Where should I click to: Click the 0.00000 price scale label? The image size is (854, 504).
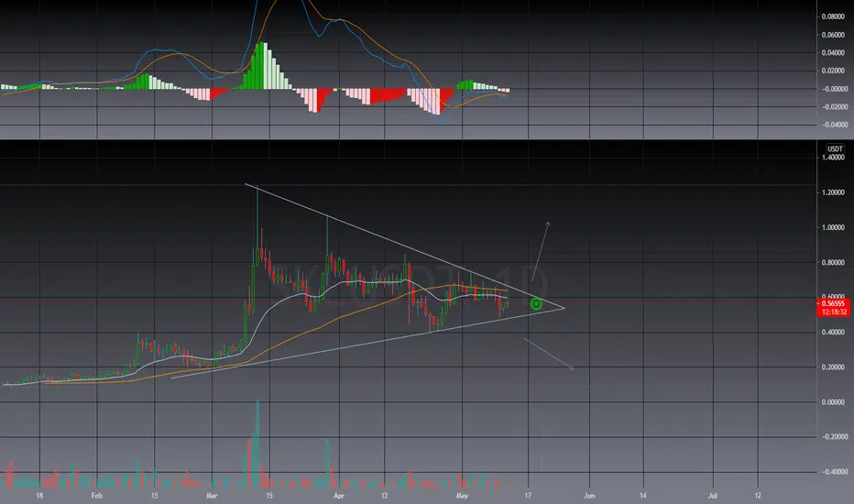click(x=833, y=401)
